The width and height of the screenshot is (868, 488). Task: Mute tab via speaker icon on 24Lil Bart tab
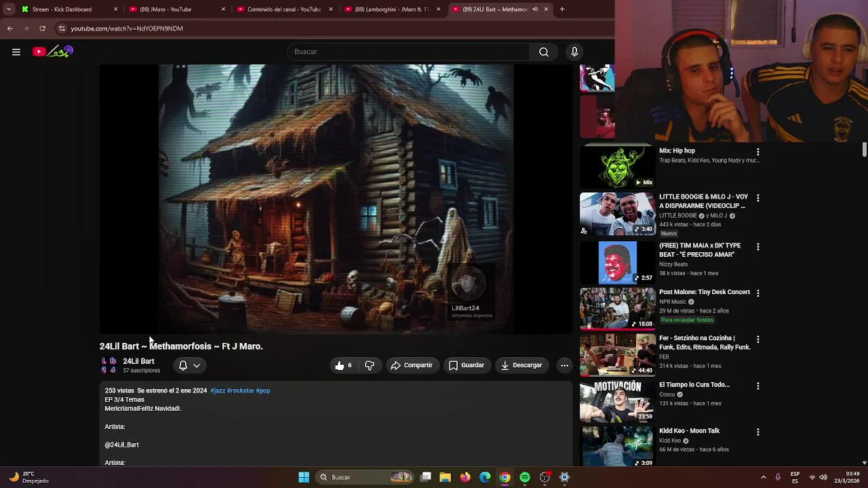pos(535,9)
